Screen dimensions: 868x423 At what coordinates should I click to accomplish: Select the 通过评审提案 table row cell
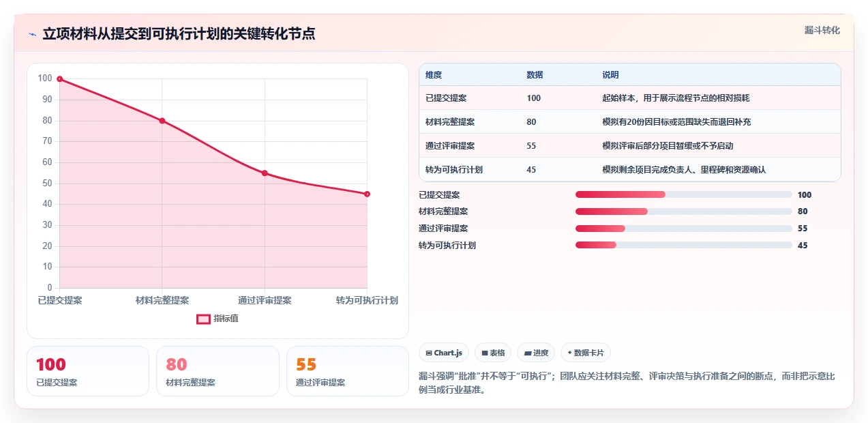click(x=450, y=146)
